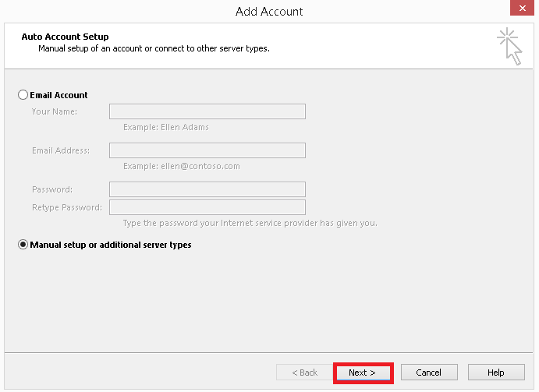The height and width of the screenshot is (392, 539).
Task: Click the cursor wizard icon in header
Action: tap(509, 47)
